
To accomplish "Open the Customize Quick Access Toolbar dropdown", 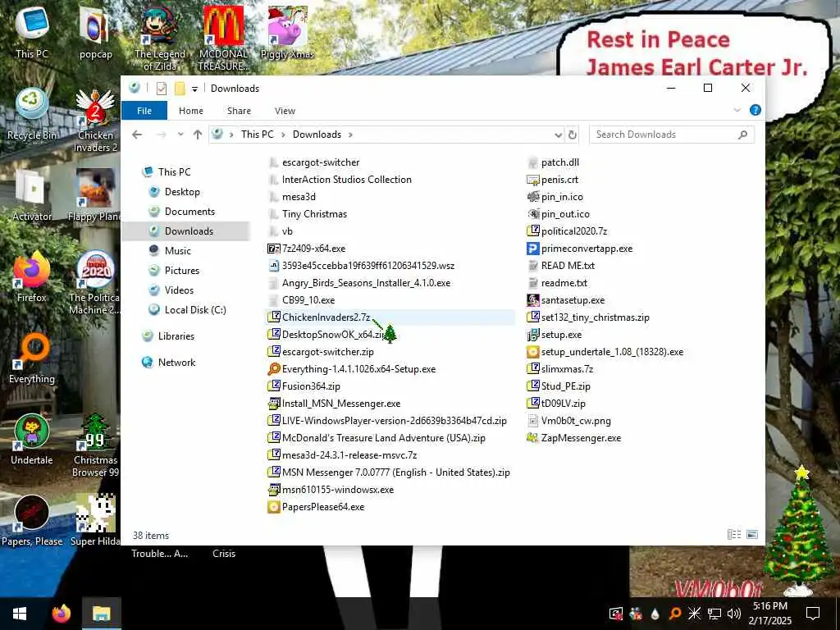I will (194, 89).
